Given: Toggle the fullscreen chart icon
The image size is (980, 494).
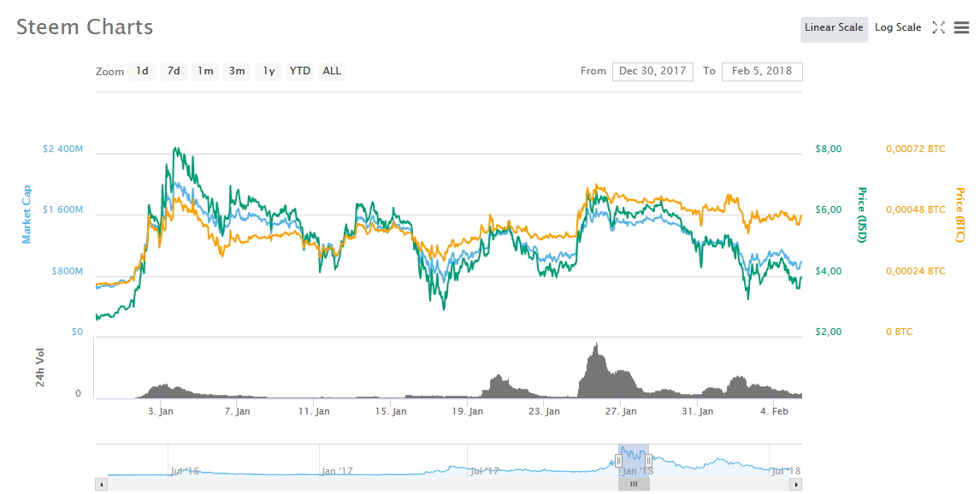Looking at the screenshot, I should click(938, 27).
